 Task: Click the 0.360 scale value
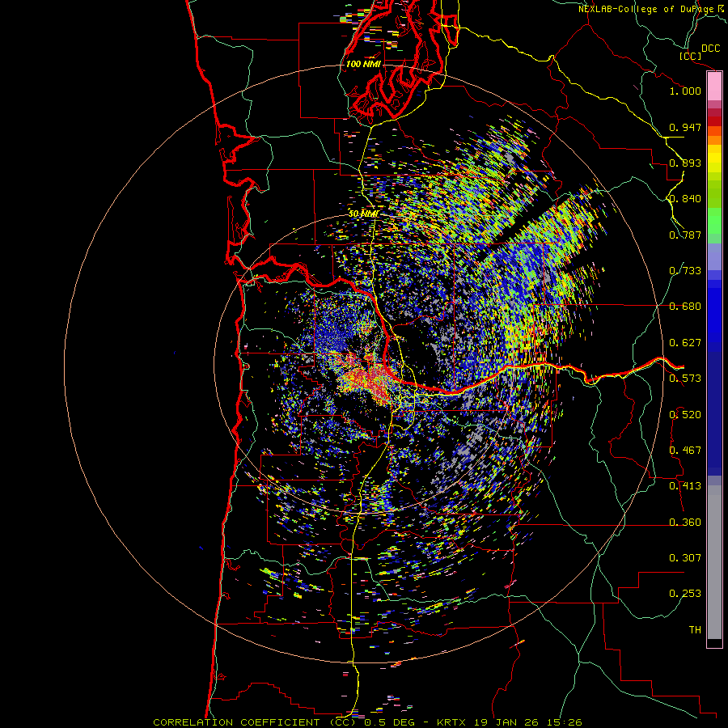click(685, 523)
